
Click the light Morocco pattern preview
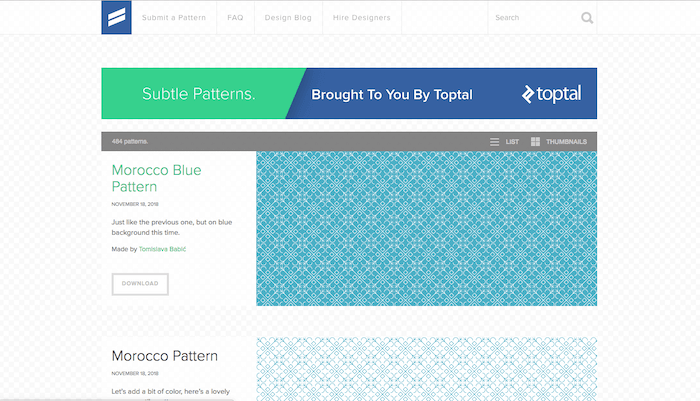coord(426,369)
